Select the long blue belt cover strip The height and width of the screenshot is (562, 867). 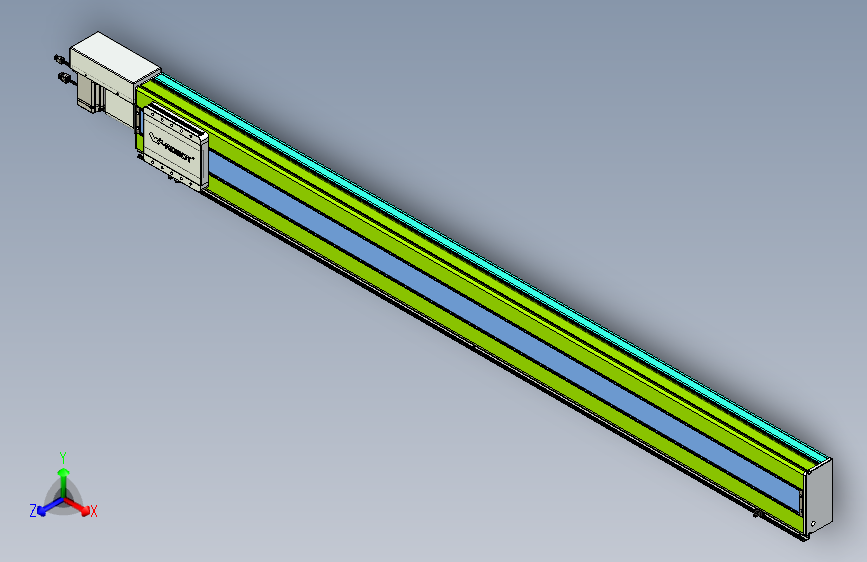[503, 331]
